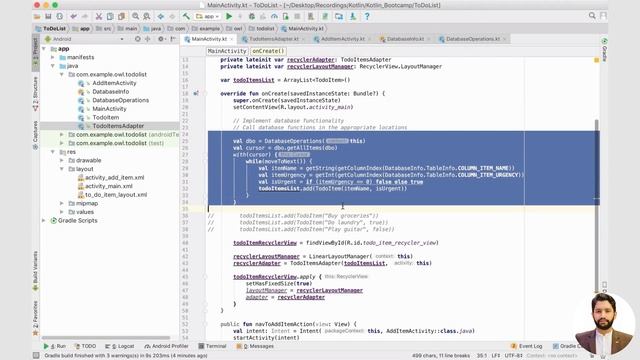Image resolution: width=640 pixels, height=360 pixels.
Task: Collapse the com.example.owl.todolist package
Action: (62, 74)
